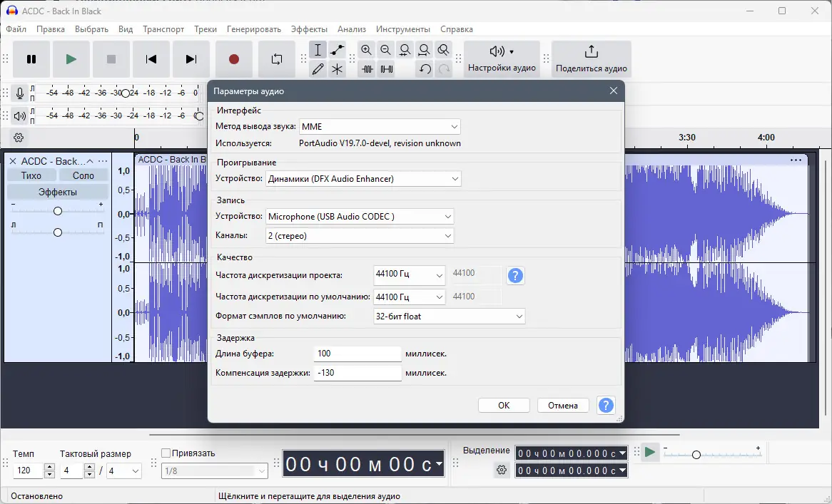
Task: Click the Отмена button to cancel
Action: point(562,405)
